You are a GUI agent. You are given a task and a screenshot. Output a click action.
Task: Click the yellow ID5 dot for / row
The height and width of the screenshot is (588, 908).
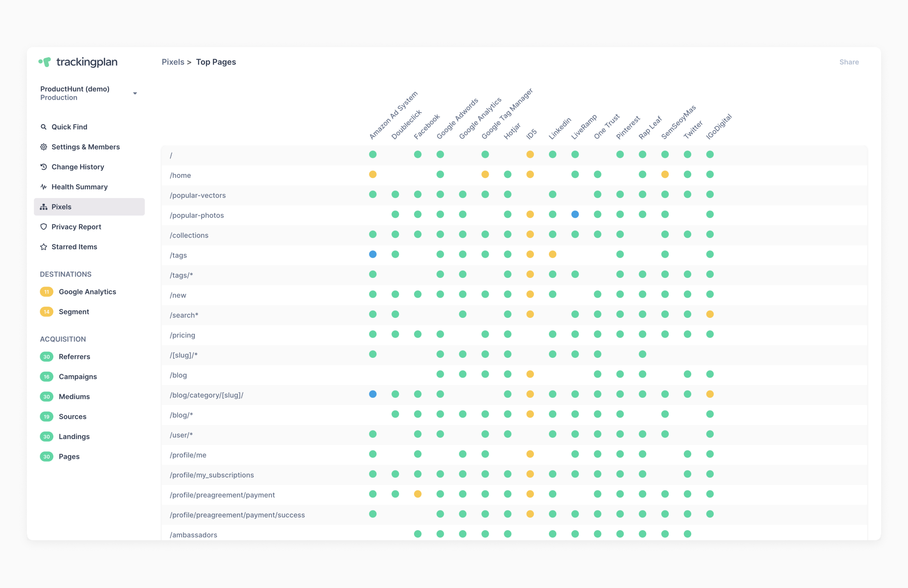(530, 154)
